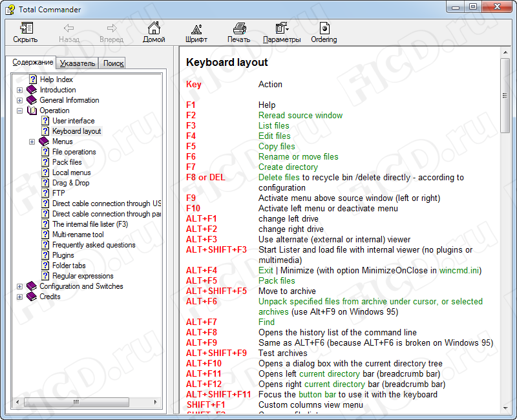Select 'Configuration and Switches' tree item
Screen dimensions: 517x420
(x=81, y=286)
